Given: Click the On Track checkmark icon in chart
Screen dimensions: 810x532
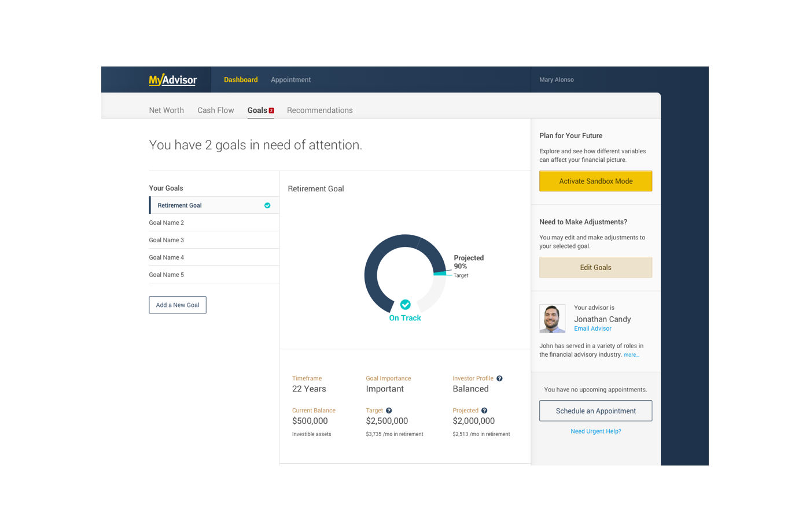Looking at the screenshot, I should [405, 305].
